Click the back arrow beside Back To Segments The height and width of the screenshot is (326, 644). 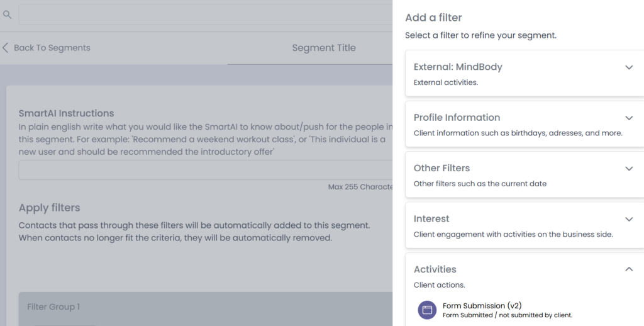coord(6,48)
